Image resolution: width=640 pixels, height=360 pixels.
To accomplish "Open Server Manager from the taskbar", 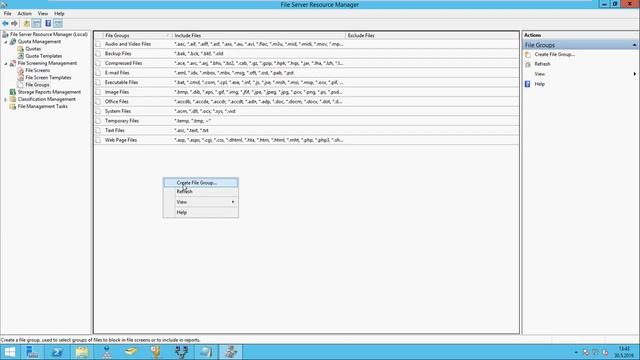I will [32, 352].
